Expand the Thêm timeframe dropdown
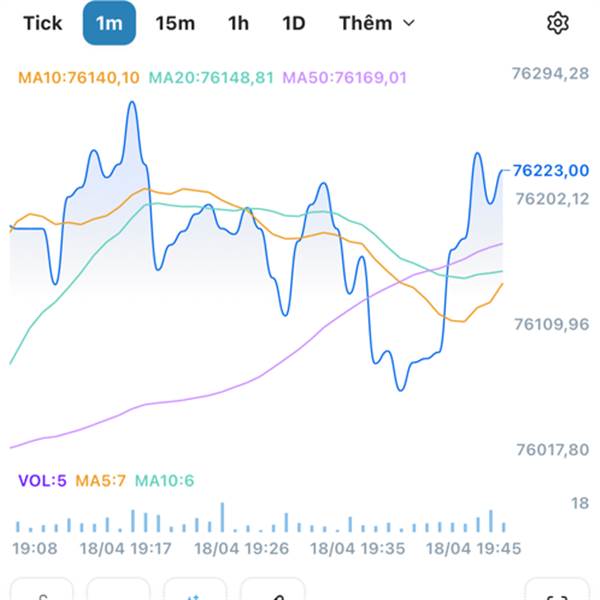The width and height of the screenshot is (600, 600). tap(376, 23)
